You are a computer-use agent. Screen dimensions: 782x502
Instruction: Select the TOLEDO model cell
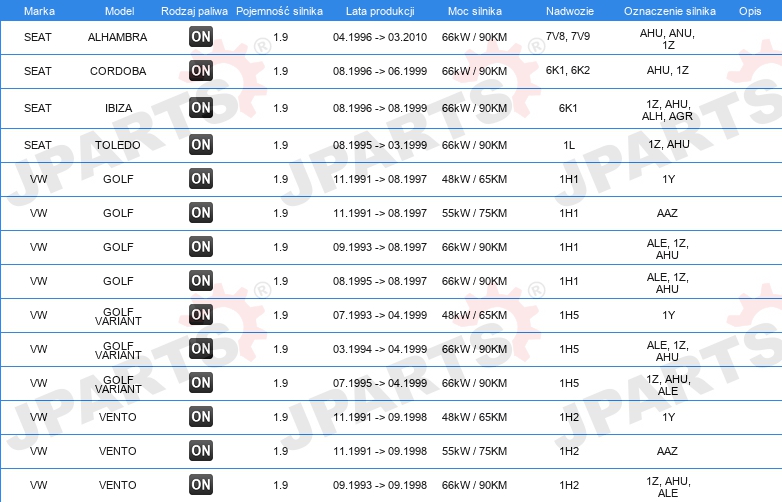[x=118, y=145]
